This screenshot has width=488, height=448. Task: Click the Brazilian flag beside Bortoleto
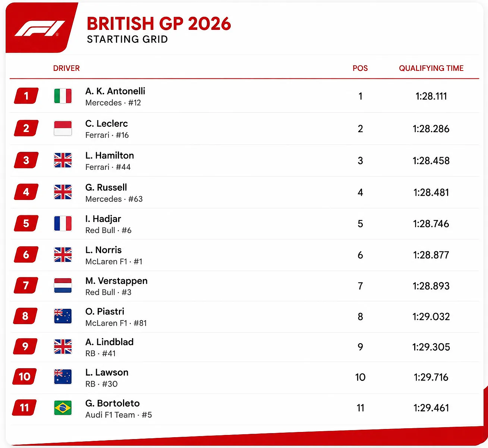[x=63, y=408]
